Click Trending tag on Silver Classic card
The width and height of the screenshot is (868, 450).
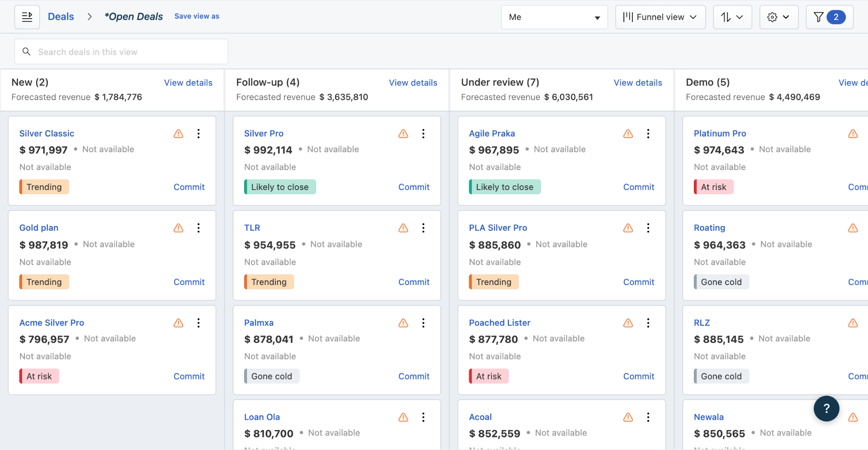[x=44, y=187]
